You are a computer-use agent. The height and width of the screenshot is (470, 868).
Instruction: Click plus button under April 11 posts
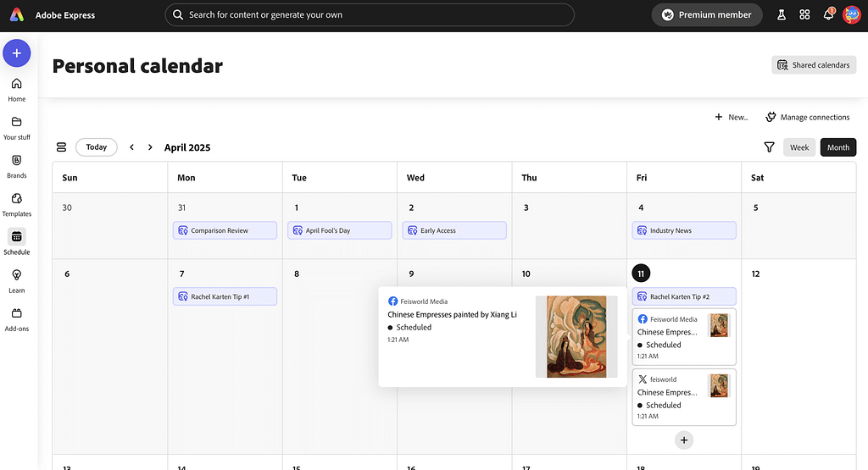tap(684, 440)
